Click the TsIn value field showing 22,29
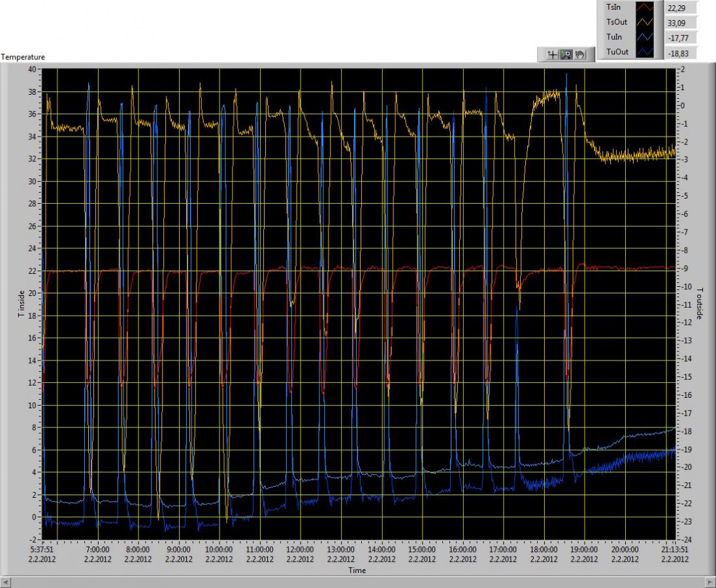 point(681,8)
